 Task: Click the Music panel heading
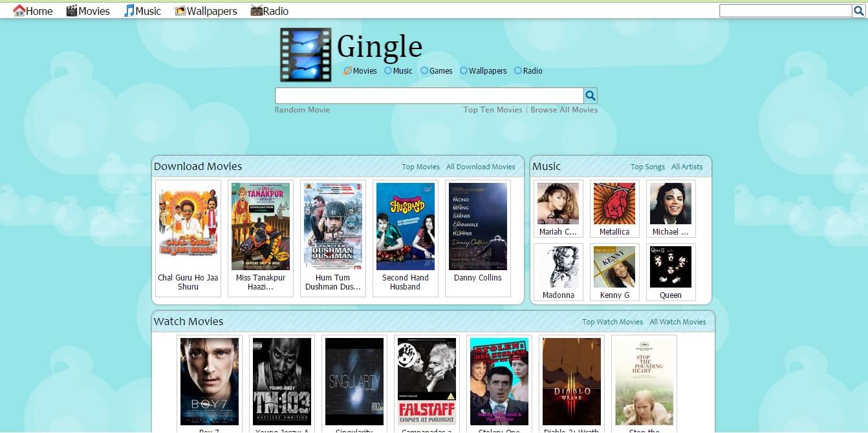[547, 166]
